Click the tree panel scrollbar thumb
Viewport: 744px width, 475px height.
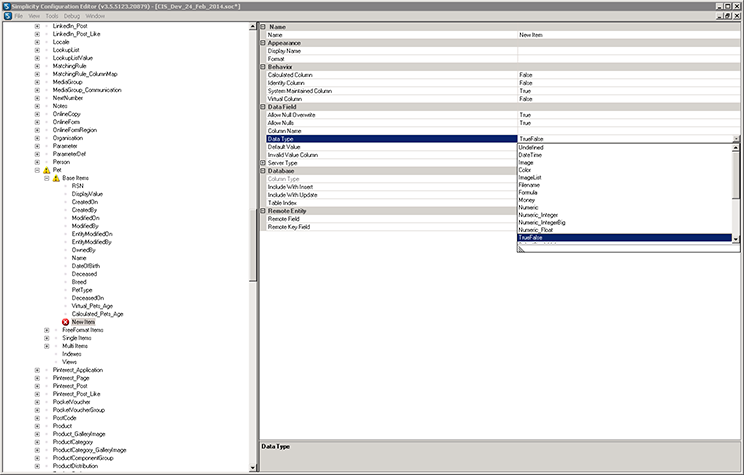coord(253,245)
